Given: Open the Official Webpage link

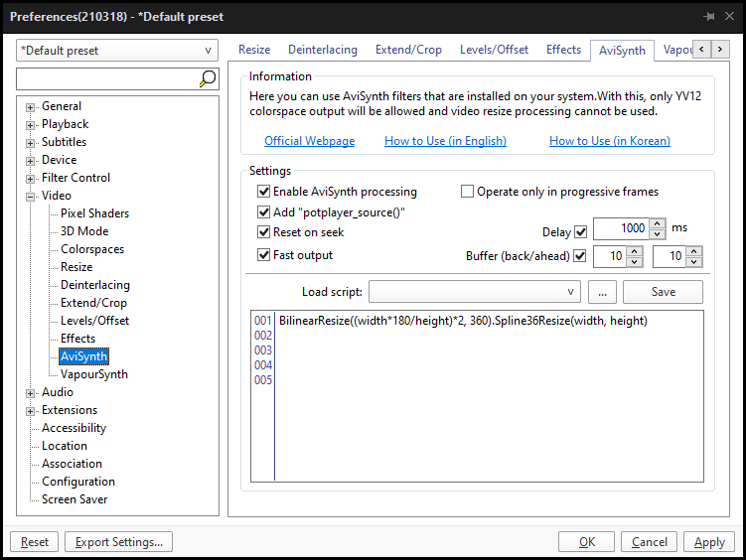Looking at the screenshot, I should (x=309, y=141).
